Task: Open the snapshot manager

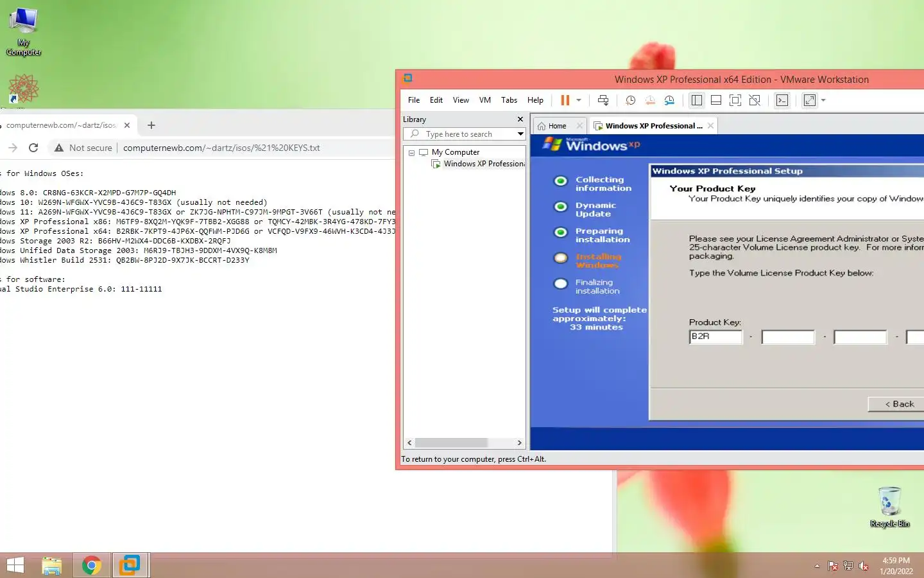Action: pyautogui.click(x=669, y=100)
